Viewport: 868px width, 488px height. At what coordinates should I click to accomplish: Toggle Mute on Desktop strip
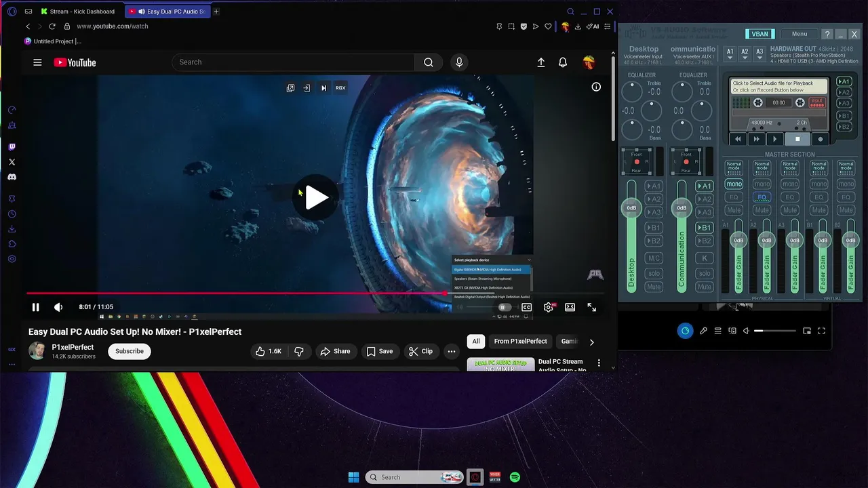[654, 287]
